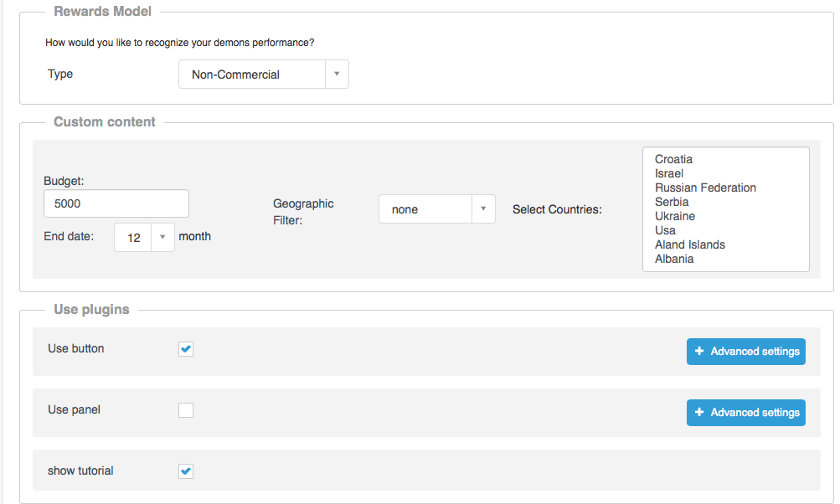Enable the Use panel checkbox
The image size is (840, 504).
click(x=186, y=410)
